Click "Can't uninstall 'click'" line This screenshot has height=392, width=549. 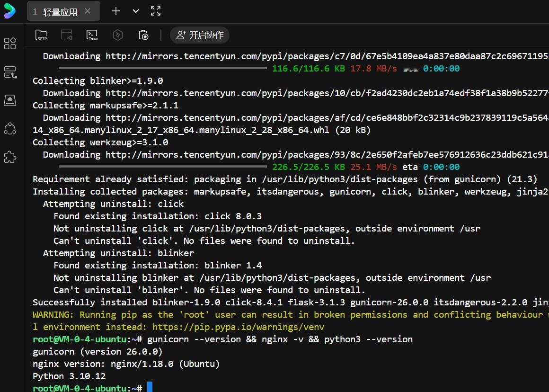tap(204, 241)
